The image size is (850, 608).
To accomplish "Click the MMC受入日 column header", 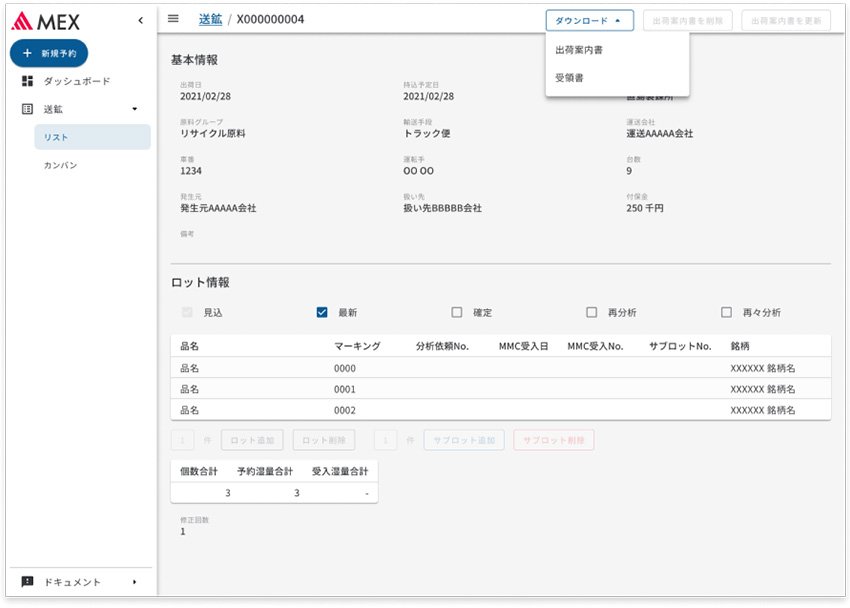I will coord(524,346).
